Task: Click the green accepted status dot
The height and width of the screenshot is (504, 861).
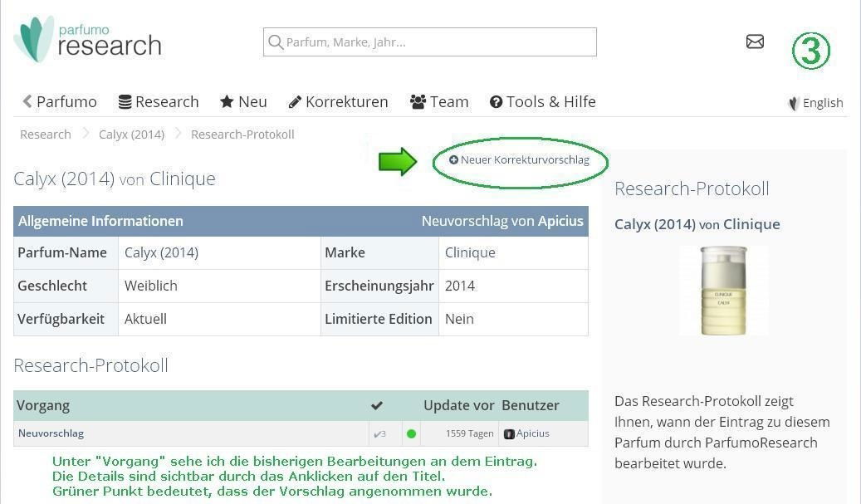Action: click(411, 433)
